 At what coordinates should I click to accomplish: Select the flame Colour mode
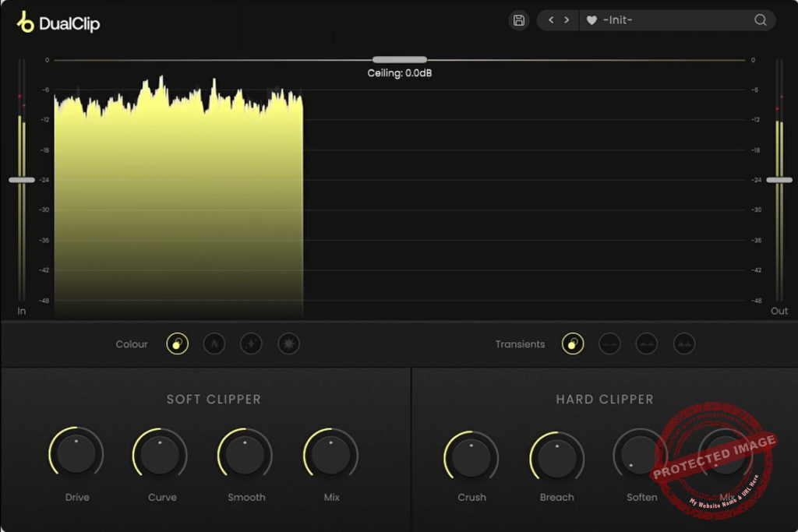point(214,344)
